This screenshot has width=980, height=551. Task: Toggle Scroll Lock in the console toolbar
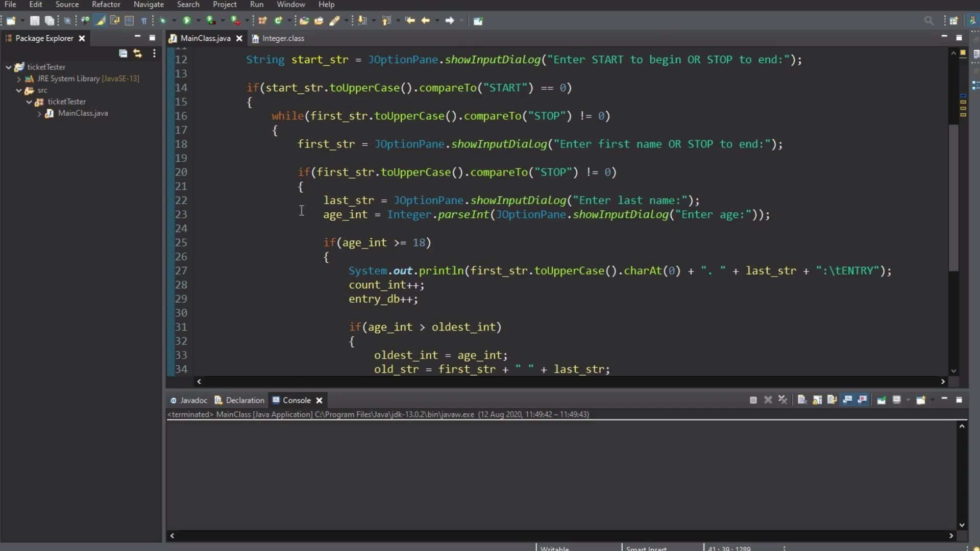coord(817,400)
